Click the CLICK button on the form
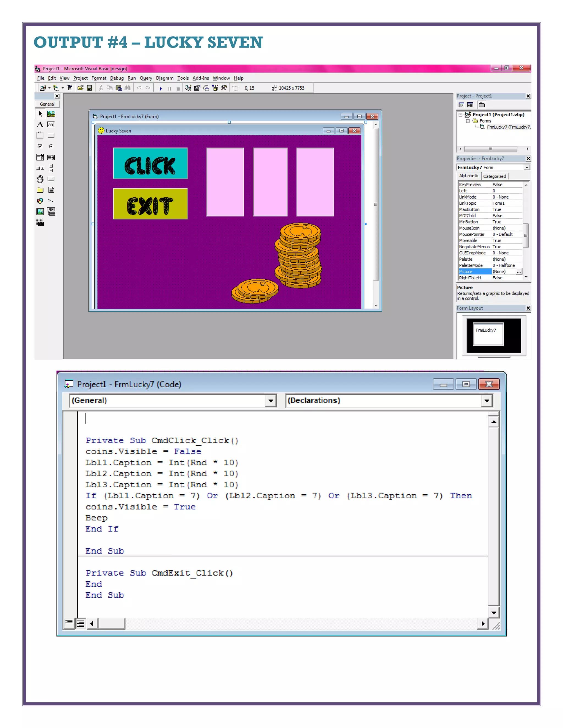563x728 pixels. point(150,163)
